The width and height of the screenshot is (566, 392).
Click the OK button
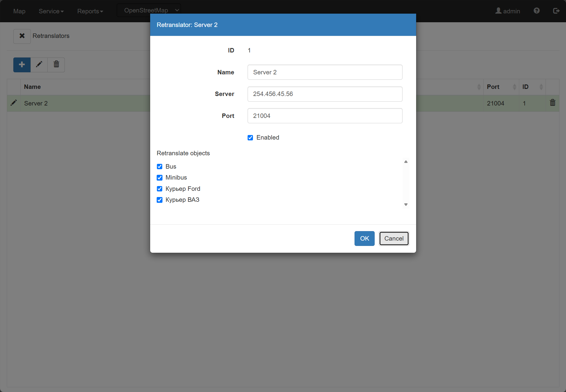click(x=364, y=239)
